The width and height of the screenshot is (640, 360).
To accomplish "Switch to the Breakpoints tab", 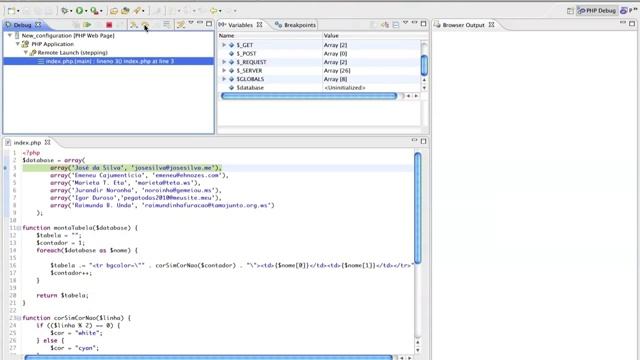I will point(295,25).
